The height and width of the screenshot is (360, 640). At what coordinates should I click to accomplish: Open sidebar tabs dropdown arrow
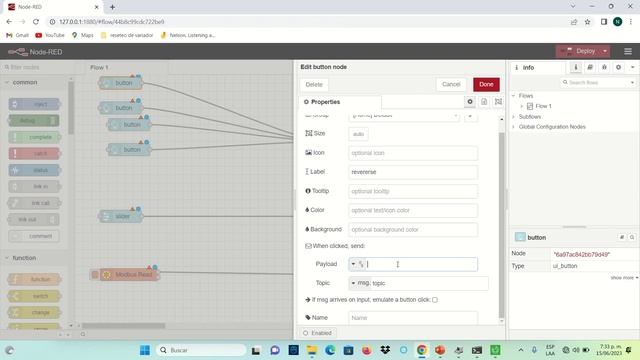[x=633, y=67]
